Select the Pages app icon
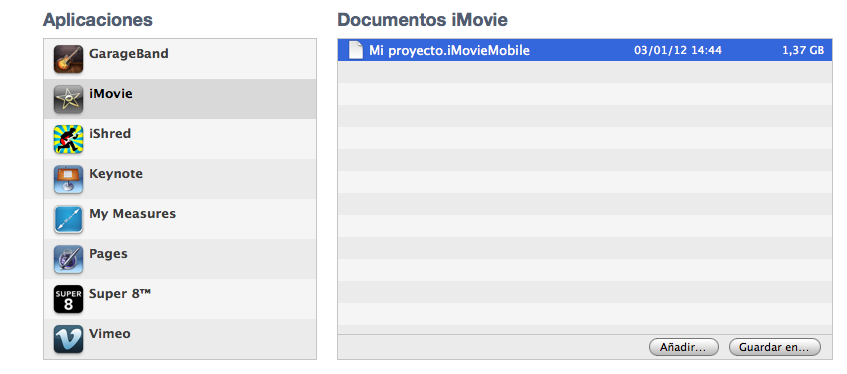 [x=68, y=259]
